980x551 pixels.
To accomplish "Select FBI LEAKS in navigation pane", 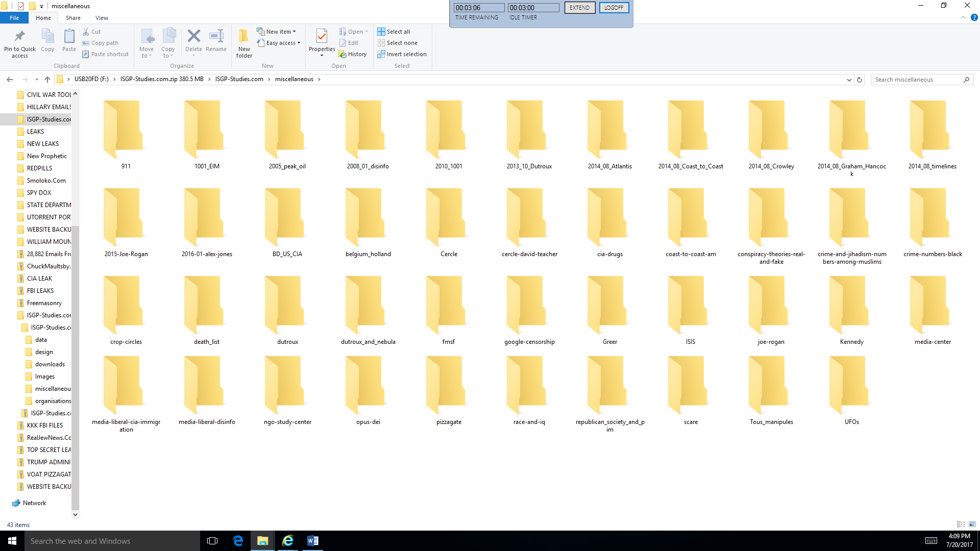I will [40, 291].
